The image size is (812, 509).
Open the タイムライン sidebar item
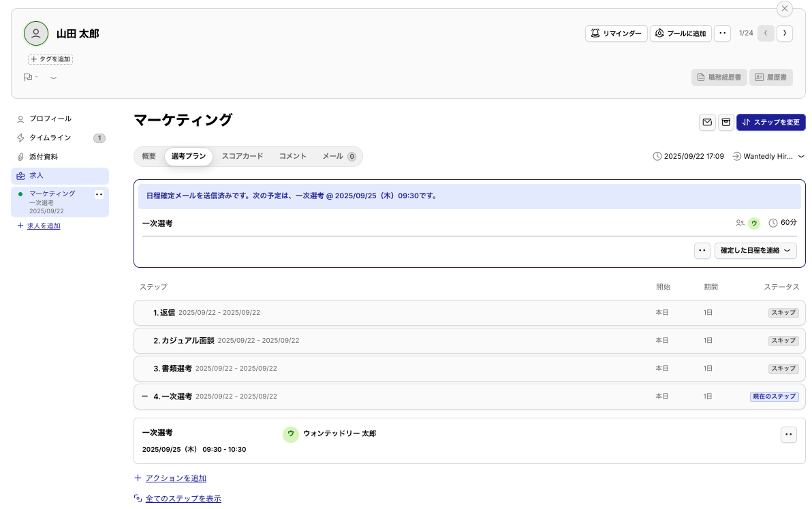click(x=50, y=138)
